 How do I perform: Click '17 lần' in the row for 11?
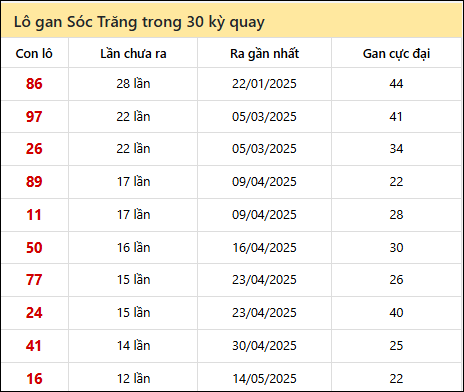click(133, 215)
